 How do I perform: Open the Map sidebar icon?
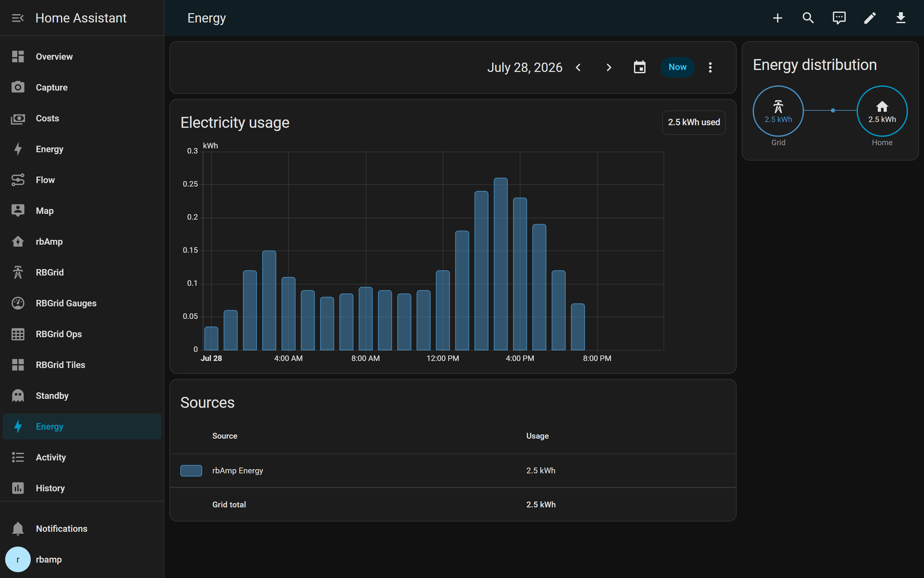point(18,210)
